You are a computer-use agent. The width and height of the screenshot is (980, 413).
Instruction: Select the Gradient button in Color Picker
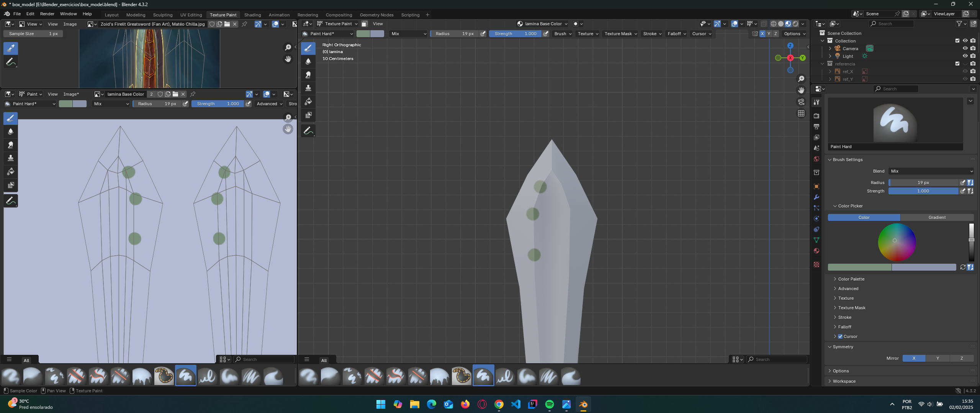click(937, 217)
